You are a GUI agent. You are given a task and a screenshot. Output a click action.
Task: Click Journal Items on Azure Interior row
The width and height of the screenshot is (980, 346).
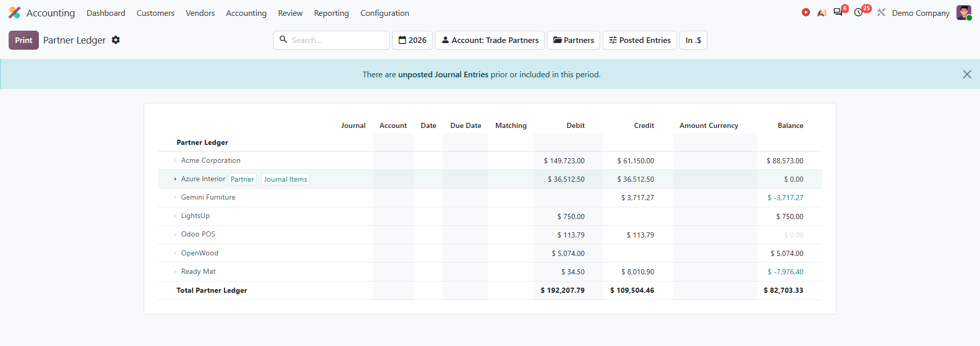285,179
